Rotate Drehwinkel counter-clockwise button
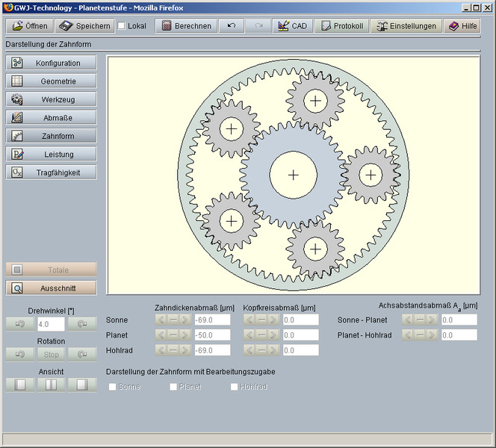 coord(19,324)
